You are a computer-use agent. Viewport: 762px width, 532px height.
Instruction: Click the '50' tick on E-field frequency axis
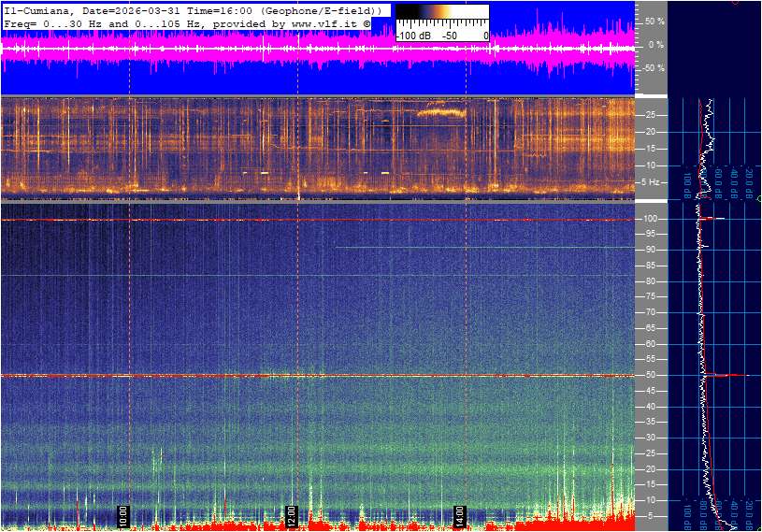pyautogui.click(x=650, y=375)
